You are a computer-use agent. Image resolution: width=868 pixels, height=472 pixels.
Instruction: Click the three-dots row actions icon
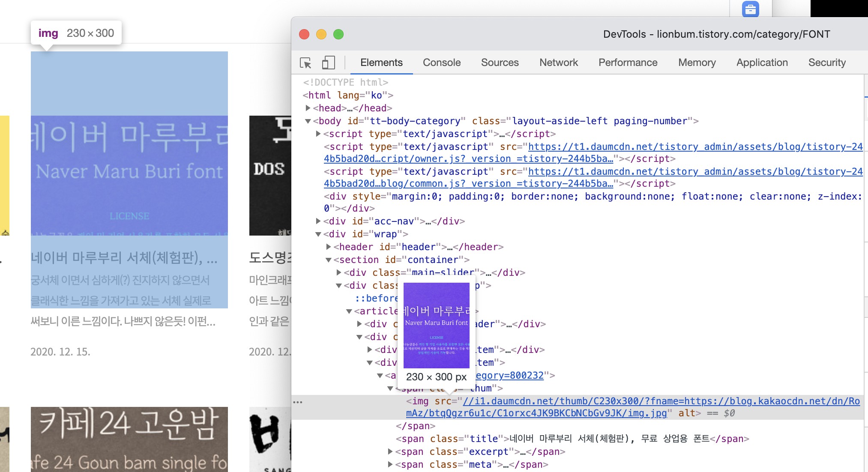(x=297, y=402)
